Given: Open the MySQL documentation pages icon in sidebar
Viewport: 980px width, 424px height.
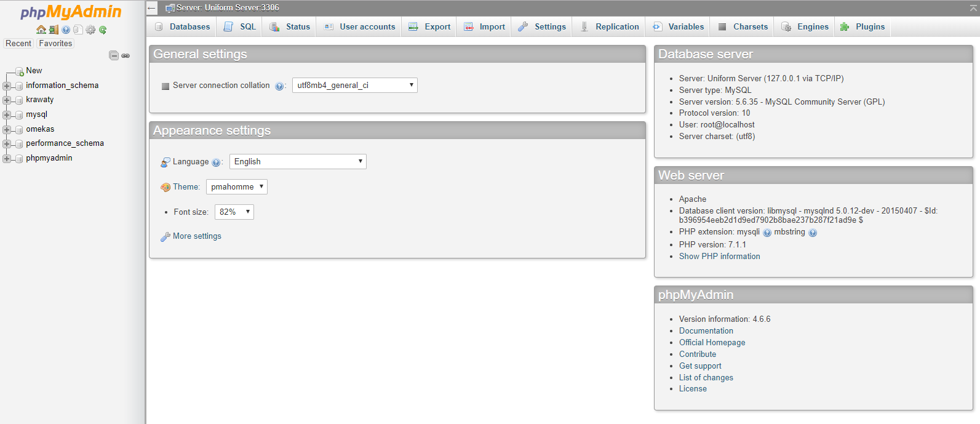Looking at the screenshot, I should [x=78, y=30].
